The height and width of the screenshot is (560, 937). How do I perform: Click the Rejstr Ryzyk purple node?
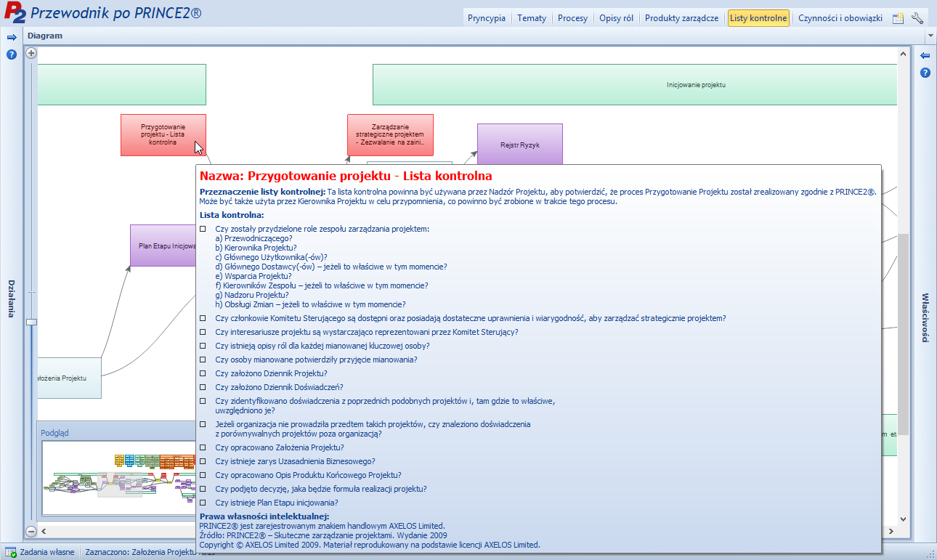520,145
